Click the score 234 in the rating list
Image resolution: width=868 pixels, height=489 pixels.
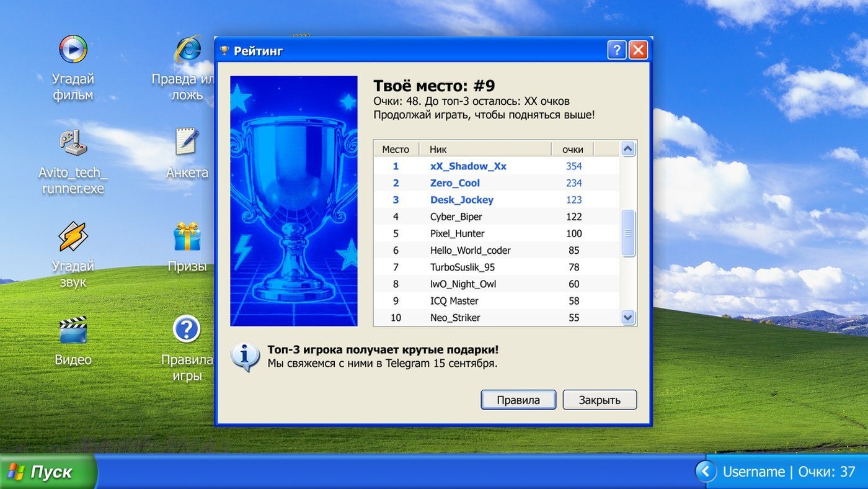pyautogui.click(x=574, y=183)
